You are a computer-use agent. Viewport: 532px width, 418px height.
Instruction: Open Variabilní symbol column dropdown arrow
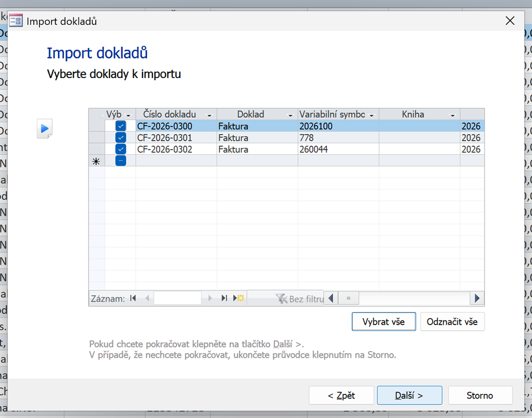point(372,115)
